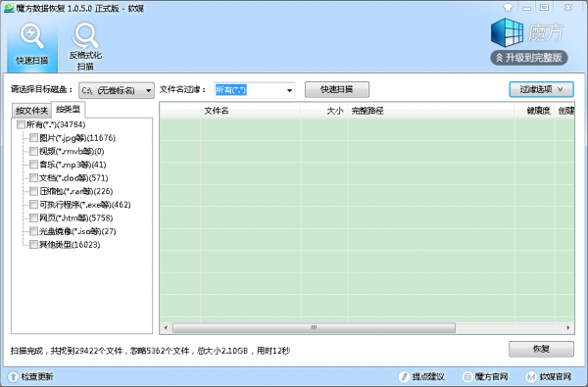Check the 压缩包(*.rar等)(226) checkbox
Viewport: 588px width, 387px height.
(33, 191)
